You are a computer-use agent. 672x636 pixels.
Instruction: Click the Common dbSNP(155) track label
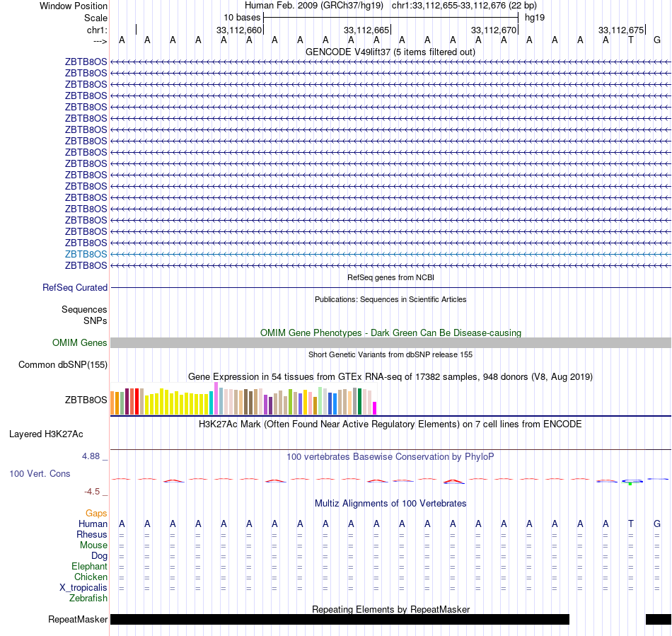coord(62,365)
